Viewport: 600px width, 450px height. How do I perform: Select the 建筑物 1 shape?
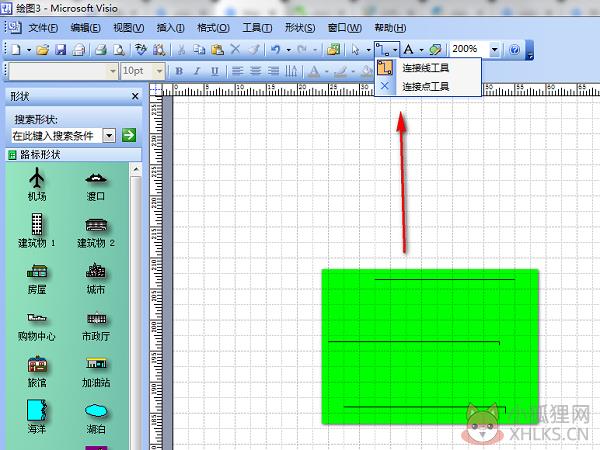tap(37, 231)
